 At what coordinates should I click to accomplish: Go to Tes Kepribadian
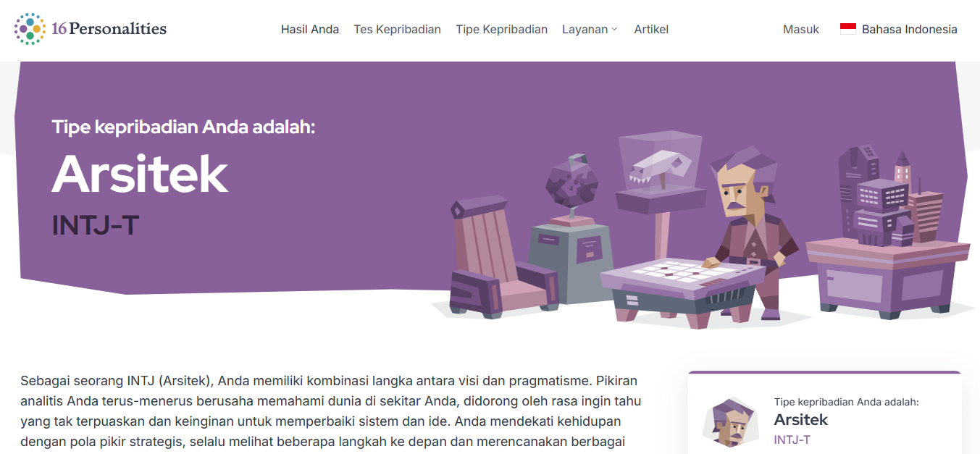coord(397,29)
